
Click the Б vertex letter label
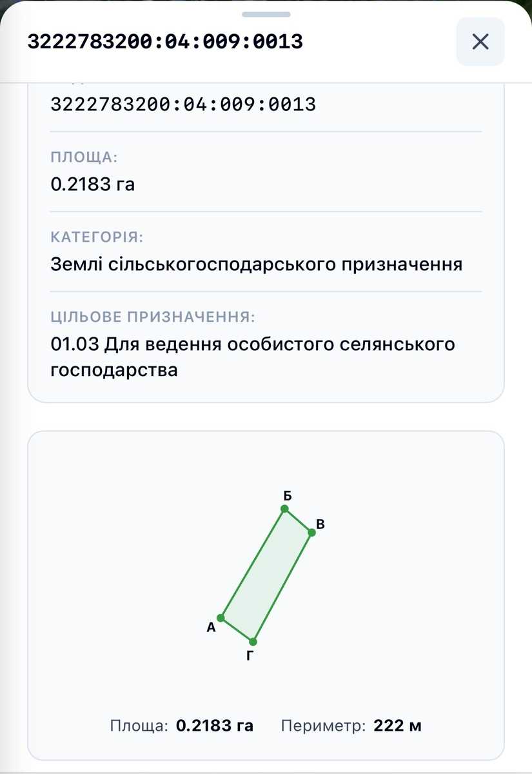(x=288, y=496)
